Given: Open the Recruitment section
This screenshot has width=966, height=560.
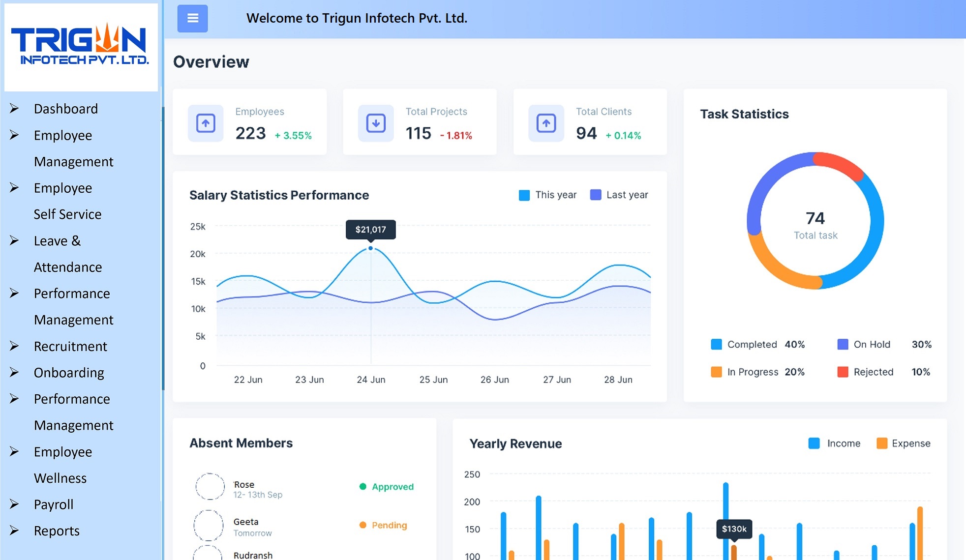Looking at the screenshot, I should 70,346.
